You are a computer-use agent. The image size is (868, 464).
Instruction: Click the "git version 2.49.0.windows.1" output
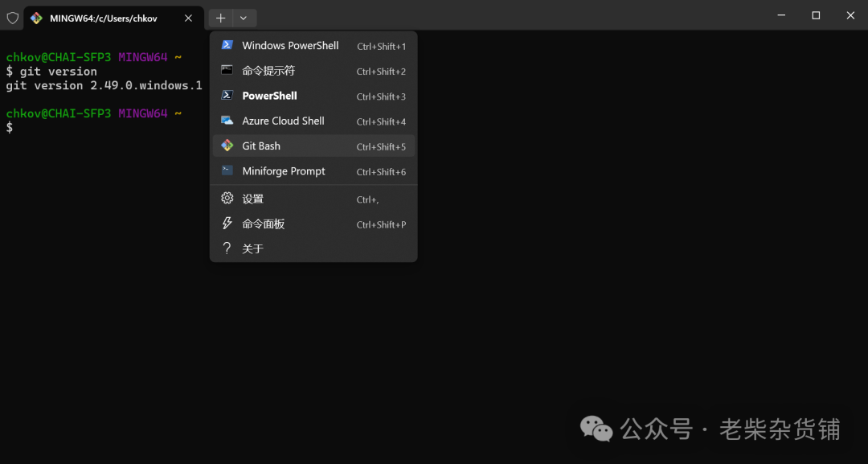click(104, 85)
